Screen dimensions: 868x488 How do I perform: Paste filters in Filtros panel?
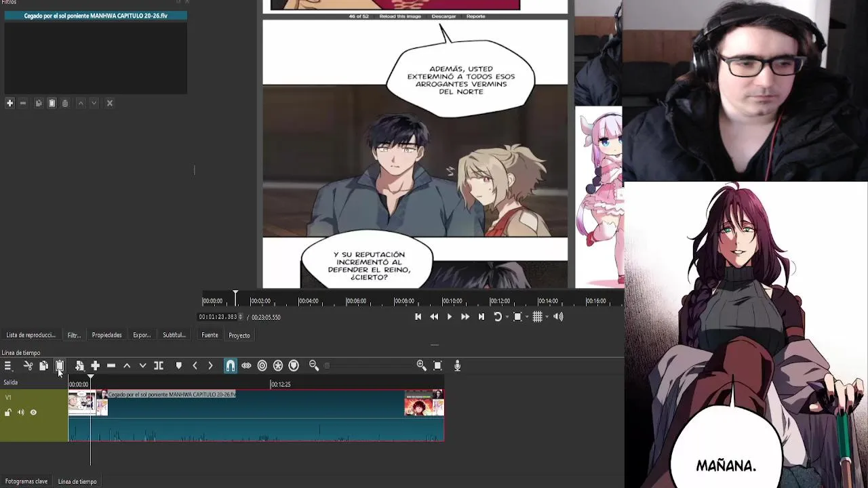(52, 103)
